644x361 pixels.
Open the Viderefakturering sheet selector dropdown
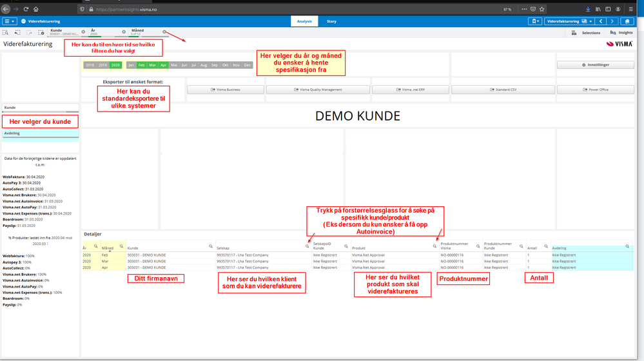click(569, 21)
